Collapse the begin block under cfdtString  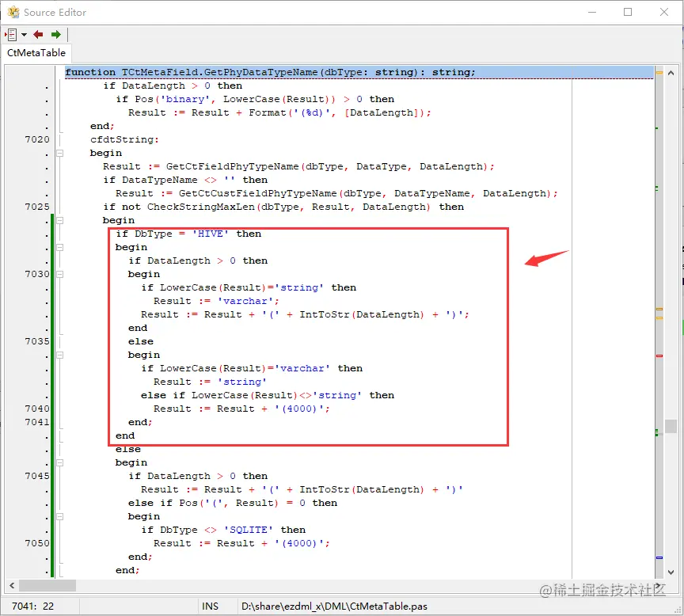59,153
